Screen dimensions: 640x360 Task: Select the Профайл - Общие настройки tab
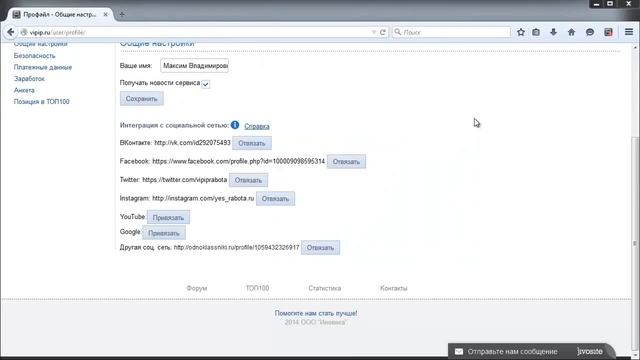tap(60, 14)
